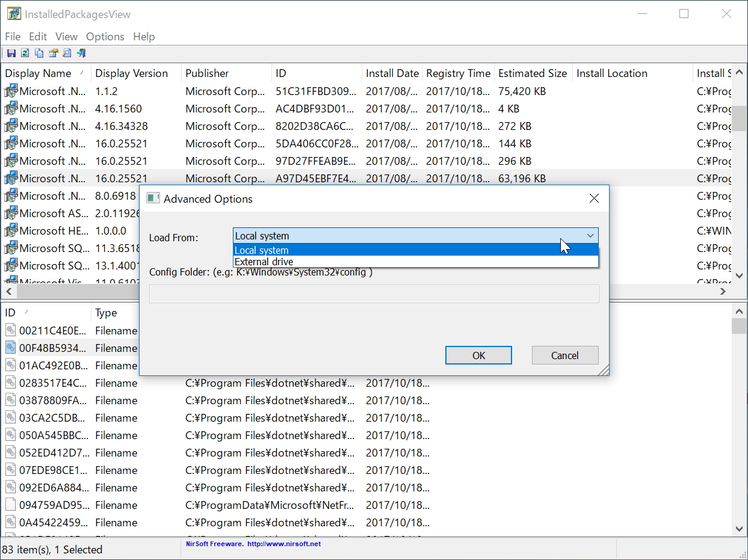748x560 pixels.
Task: Click file icon beside 00211C4E0E...
Action: pos(11,330)
